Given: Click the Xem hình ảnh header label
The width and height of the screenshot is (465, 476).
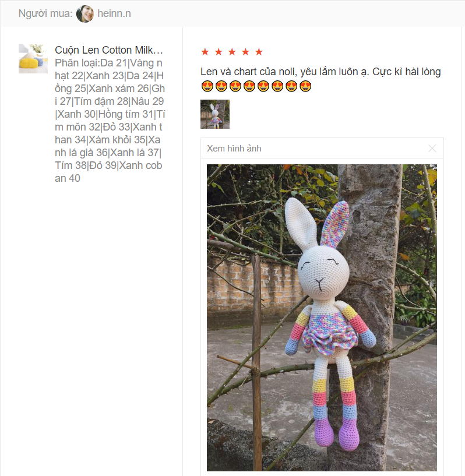Looking at the screenshot, I should (234, 149).
